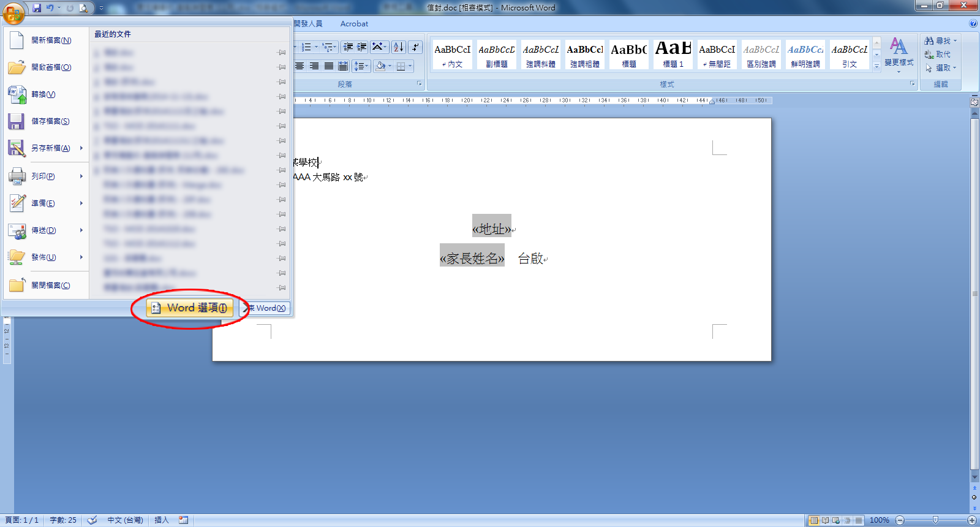Apply the 副標題 style

497,55
